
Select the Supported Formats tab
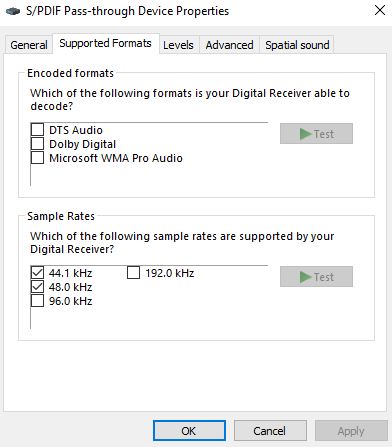[x=106, y=43]
